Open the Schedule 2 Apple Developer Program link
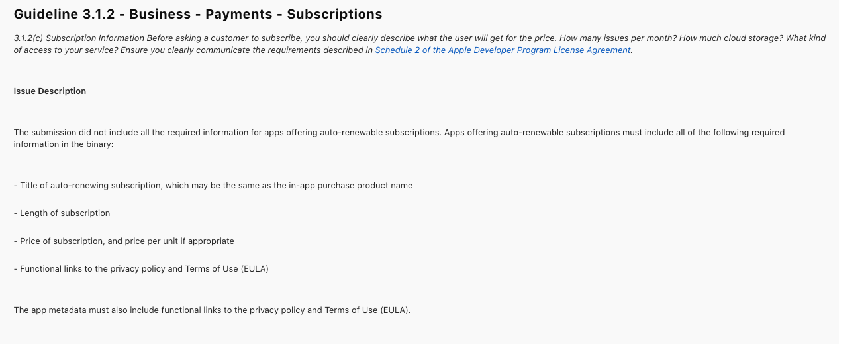This screenshot has height=344, width=868. [x=503, y=50]
